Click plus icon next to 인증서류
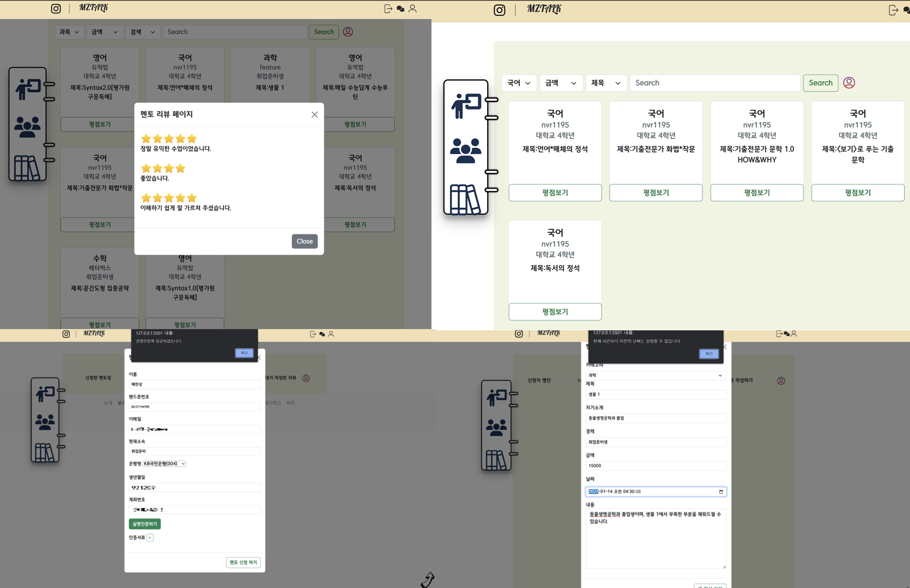Screen dimensions: 910x588 tap(150, 538)
